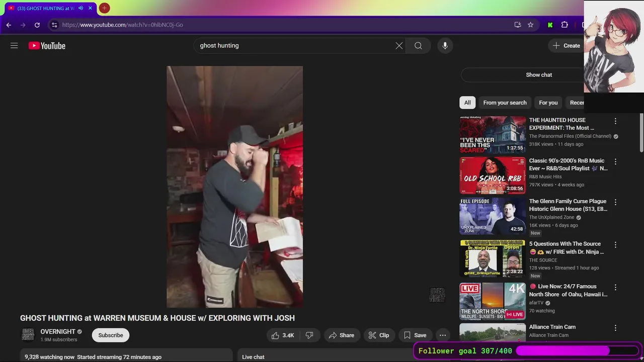This screenshot has height=362, width=644.
Task: Close the GHOST HUNTING browser tab
Action: click(91, 8)
